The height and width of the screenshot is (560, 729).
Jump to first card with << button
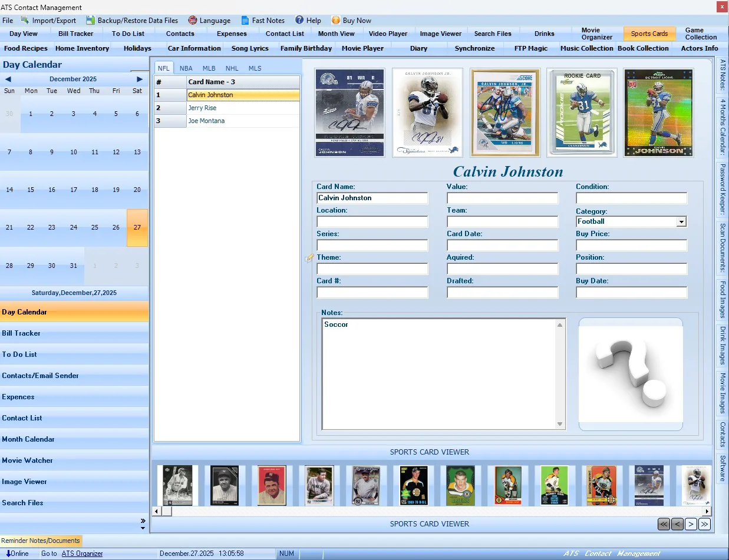[664, 524]
